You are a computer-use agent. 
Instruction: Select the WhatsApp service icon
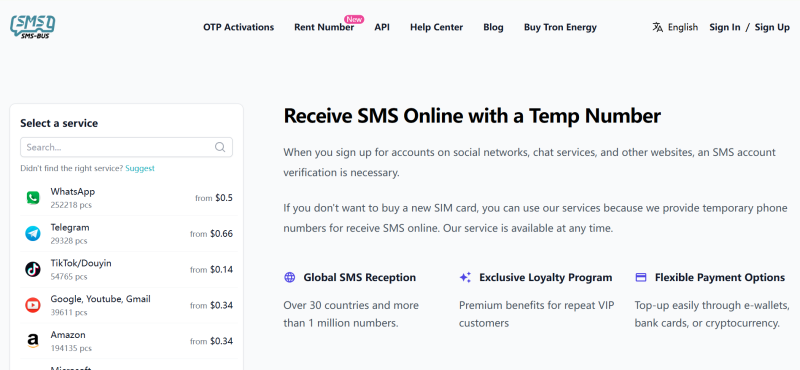[x=33, y=198]
